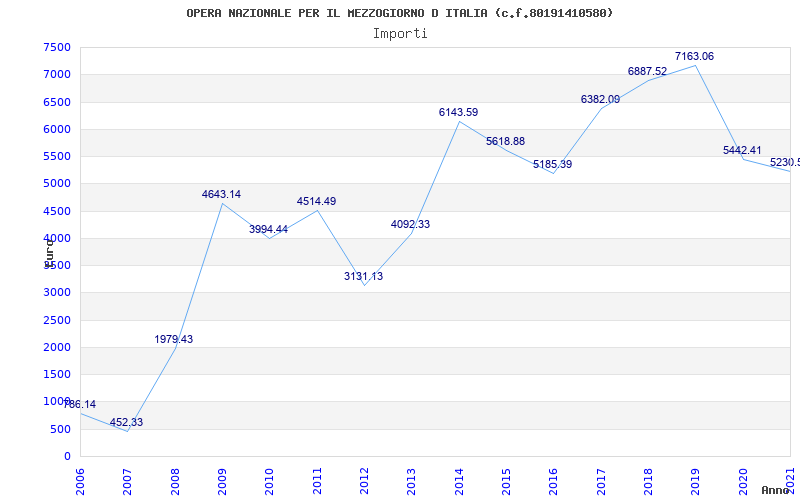This screenshot has width=800, height=500.
Task: Click the 2000 y-axis tick label
Action: point(57,347)
